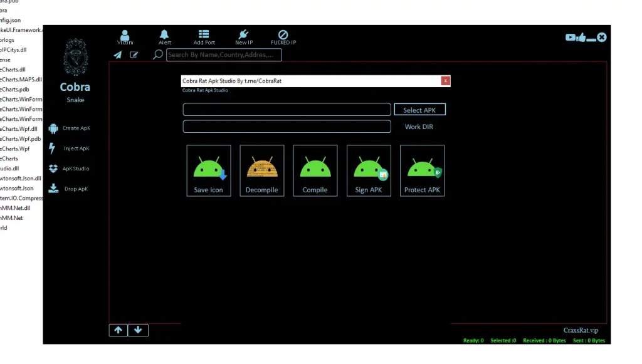Viewport: 642px width, 364px height.
Task: Open the YouTube icon in title bar
Action: click(x=571, y=38)
